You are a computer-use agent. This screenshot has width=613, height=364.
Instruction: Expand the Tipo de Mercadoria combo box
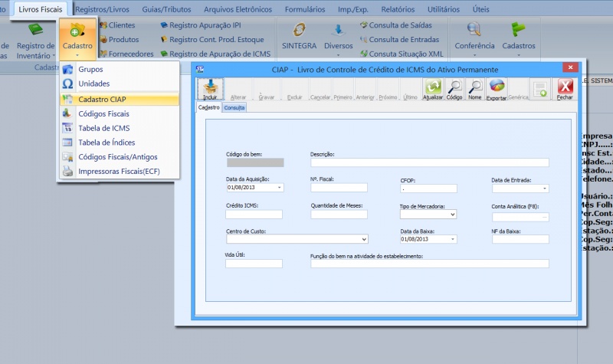click(452, 215)
